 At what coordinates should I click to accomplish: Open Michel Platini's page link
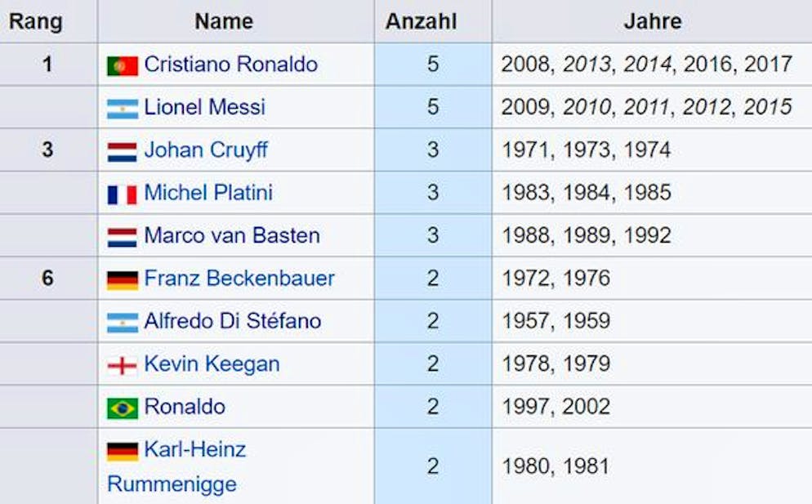pos(208,193)
